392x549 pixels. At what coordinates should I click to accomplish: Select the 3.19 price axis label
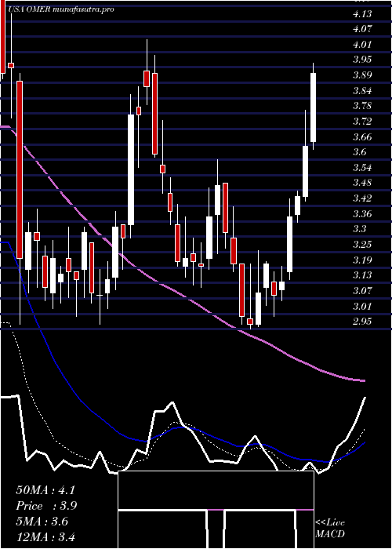pyautogui.click(x=362, y=260)
